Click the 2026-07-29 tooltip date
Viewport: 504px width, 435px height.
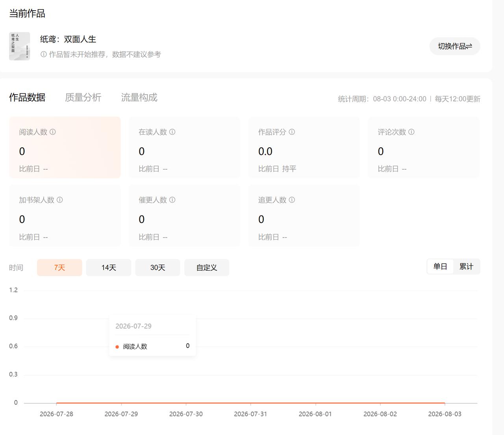pyautogui.click(x=133, y=326)
